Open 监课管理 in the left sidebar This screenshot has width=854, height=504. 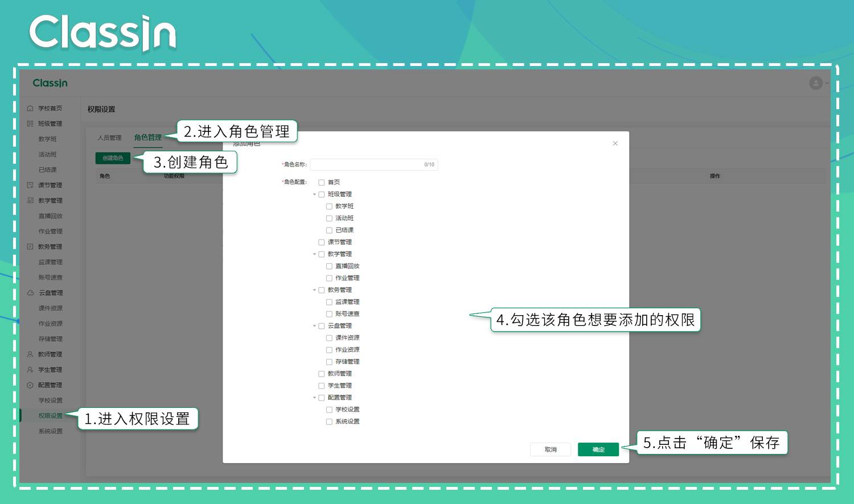pyautogui.click(x=51, y=262)
